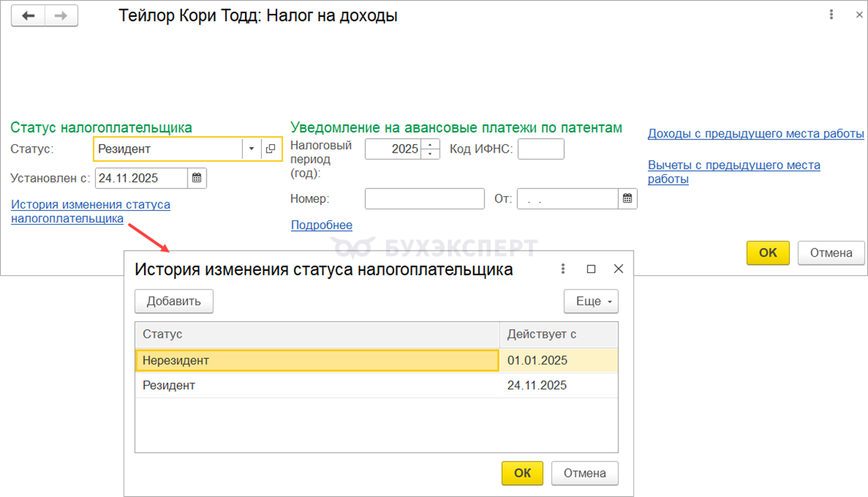868x497 pixels.
Task: Open the three-dot menu in history dialog
Action: click(563, 269)
